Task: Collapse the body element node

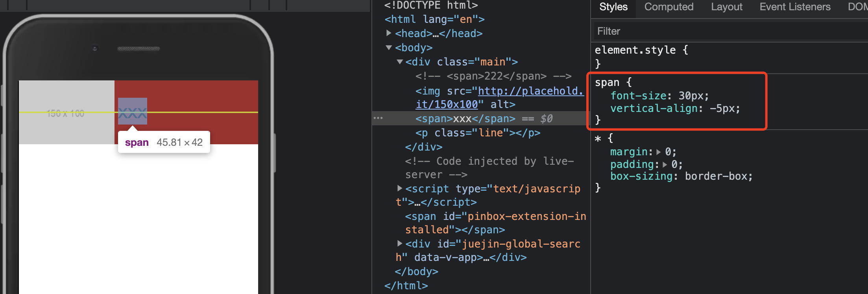Action: pyautogui.click(x=389, y=48)
